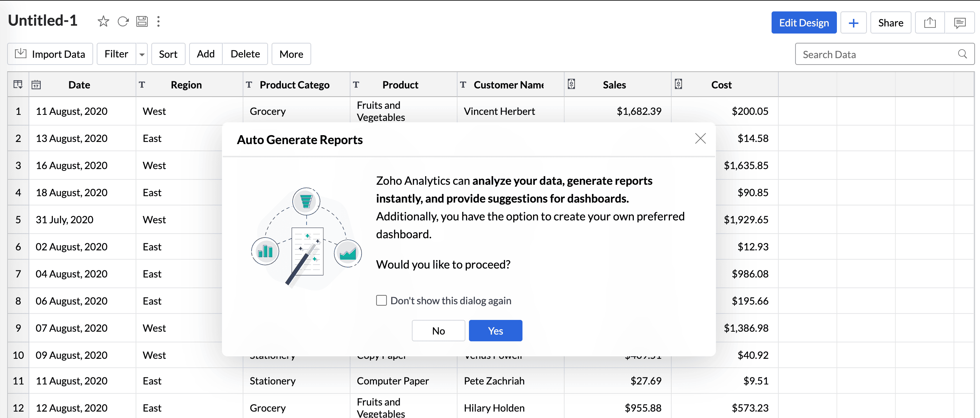Click the cell 11 August, 2020 in row 1
The height and width of the screenshot is (418, 980).
[82, 111]
